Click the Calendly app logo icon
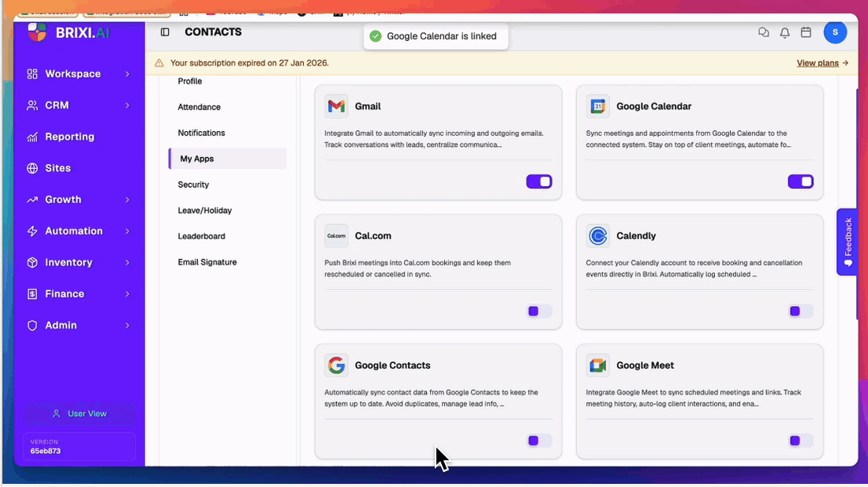Screen dimensions: 868x487 pos(598,236)
